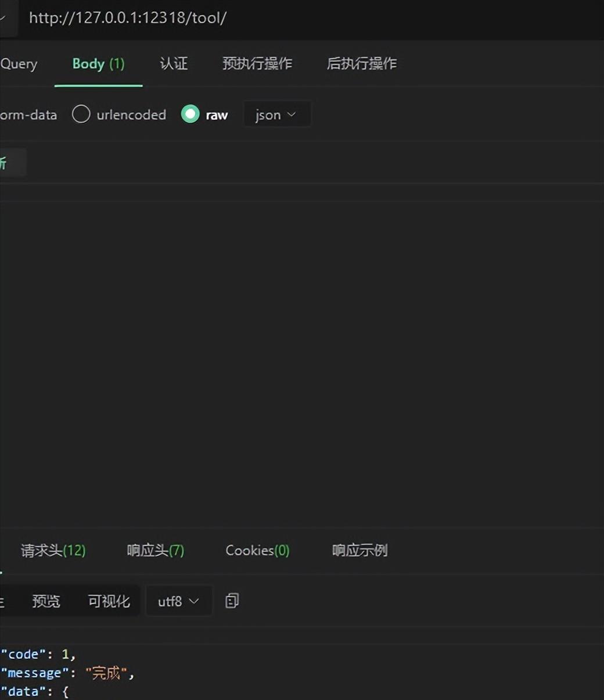Switch to the Body (1) tab
This screenshot has height=700, width=604.
click(98, 63)
